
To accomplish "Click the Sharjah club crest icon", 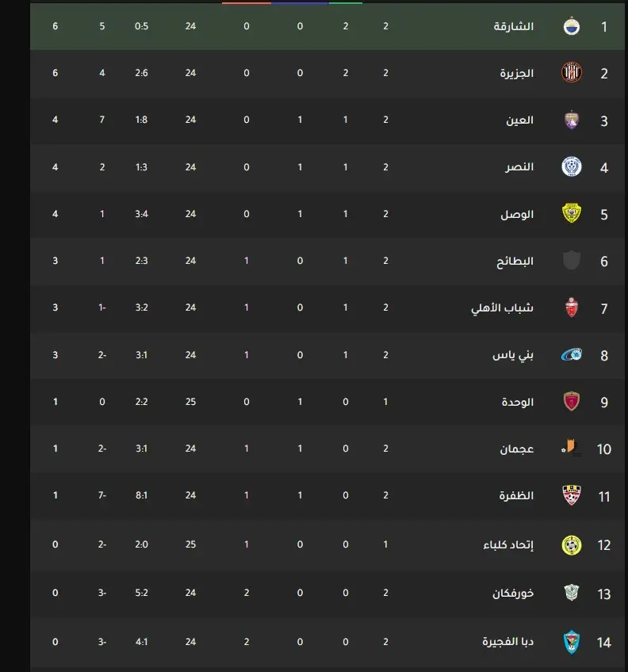I will 572,27.
